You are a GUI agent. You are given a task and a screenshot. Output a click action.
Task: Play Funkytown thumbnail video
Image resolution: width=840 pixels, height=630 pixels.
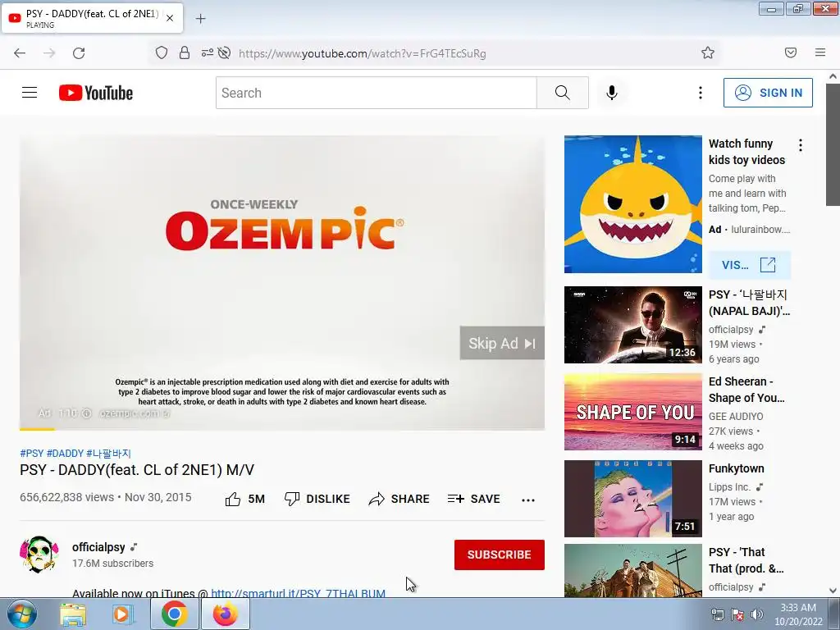[632, 499]
